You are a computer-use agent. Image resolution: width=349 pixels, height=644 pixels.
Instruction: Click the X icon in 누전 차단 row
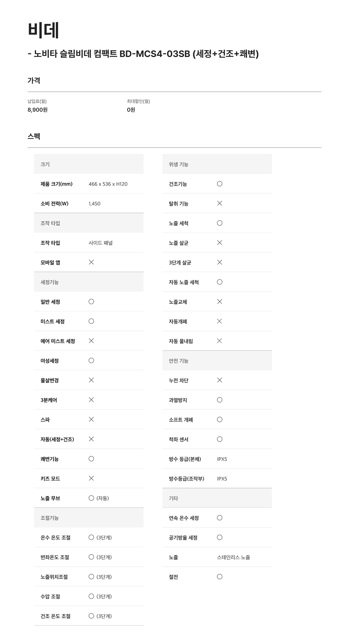pos(219,380)
